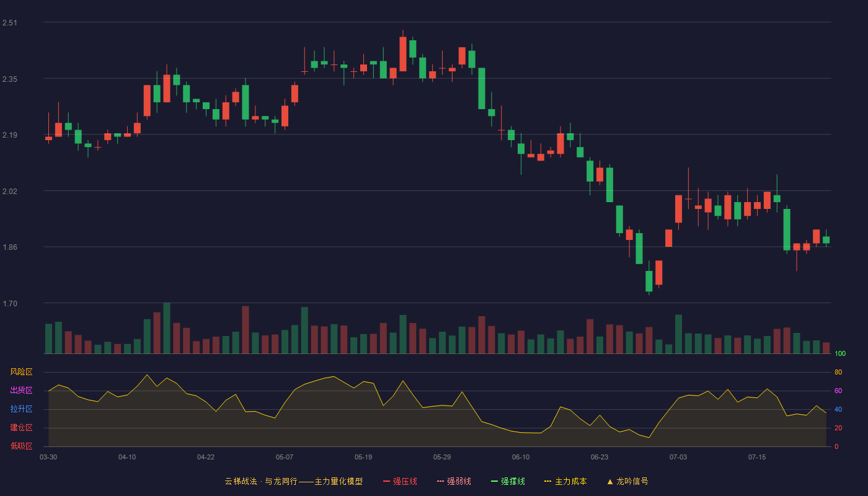The width and height of the screenshot is (868, 496).
Task: Click the 03-30 date label
Action: coord(48,457)
